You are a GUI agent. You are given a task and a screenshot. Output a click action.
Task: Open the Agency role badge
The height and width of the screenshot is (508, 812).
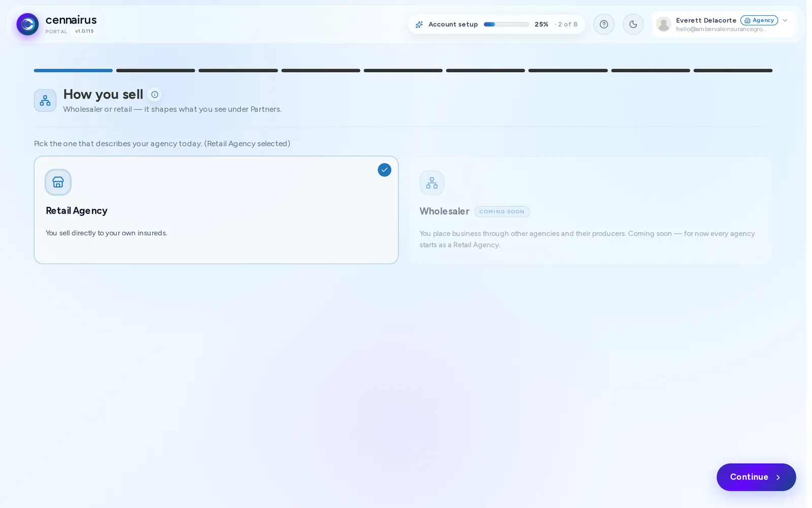tap(759, 20)
